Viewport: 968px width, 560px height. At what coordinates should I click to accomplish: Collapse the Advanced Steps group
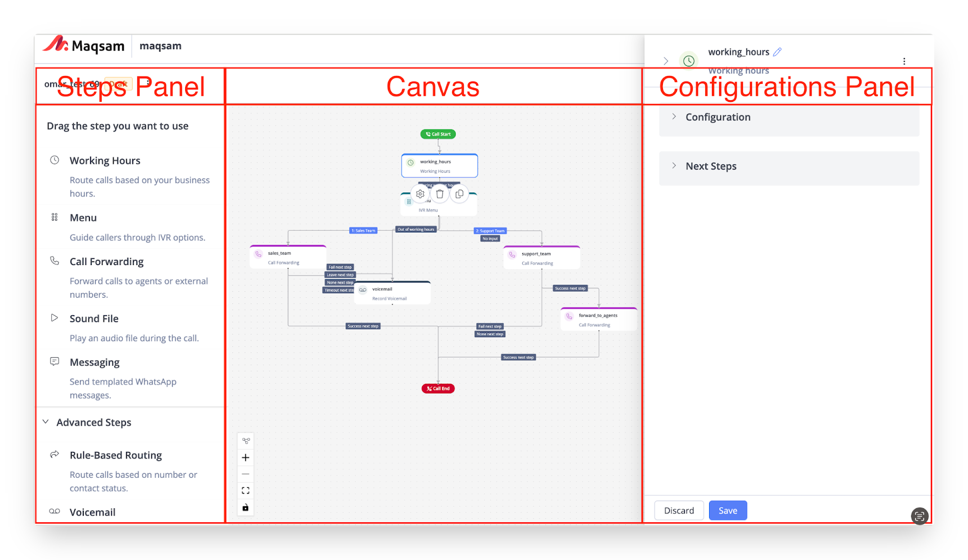(46, 422)
